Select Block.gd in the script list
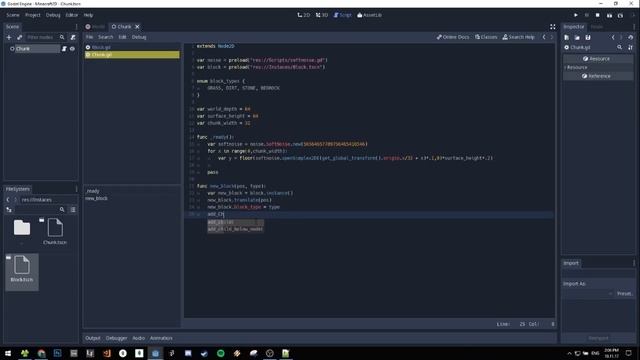640x360 pixels. (132, 47)
